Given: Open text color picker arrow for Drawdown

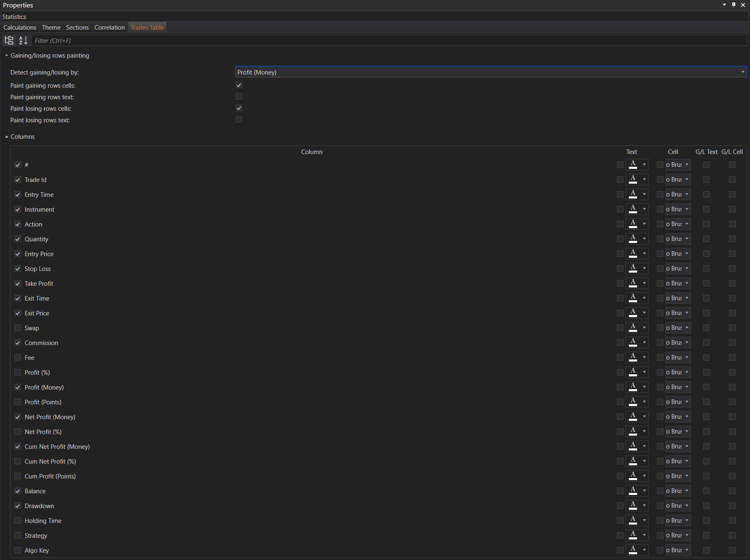Looking at the screenshot, I should [x=644, y=506].
